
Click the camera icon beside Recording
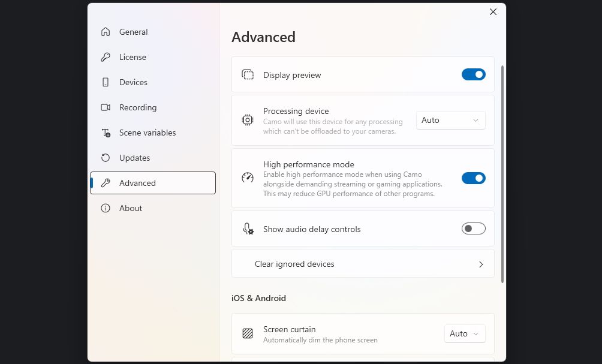[106, 107]
